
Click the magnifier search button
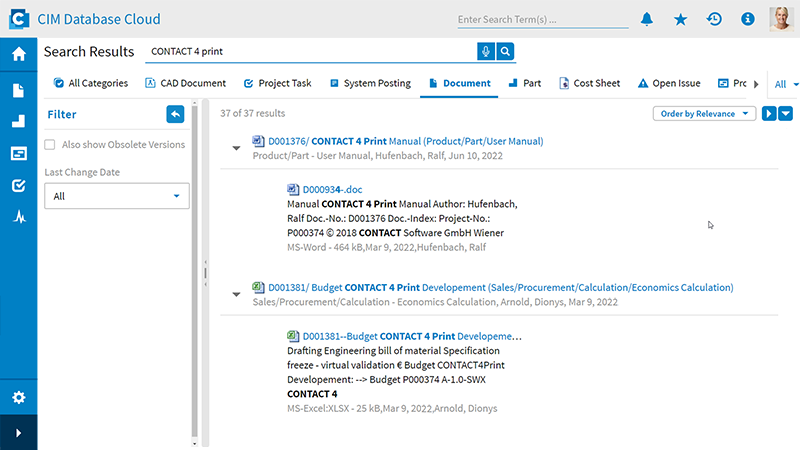(x=506, y=51)
